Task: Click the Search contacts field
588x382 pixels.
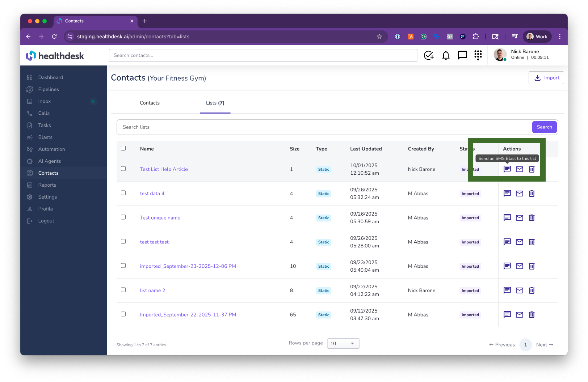Action: point(263,55)
